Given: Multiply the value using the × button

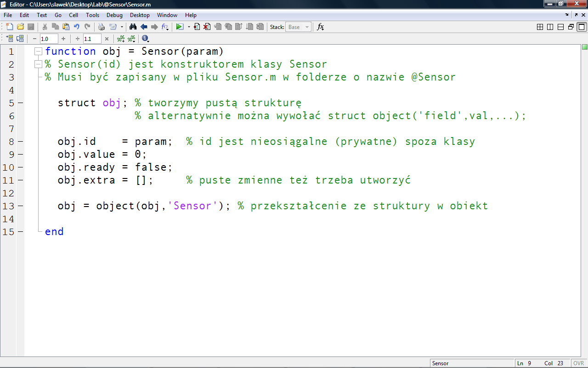Looking at the screenshot, I should coord(107,39).
